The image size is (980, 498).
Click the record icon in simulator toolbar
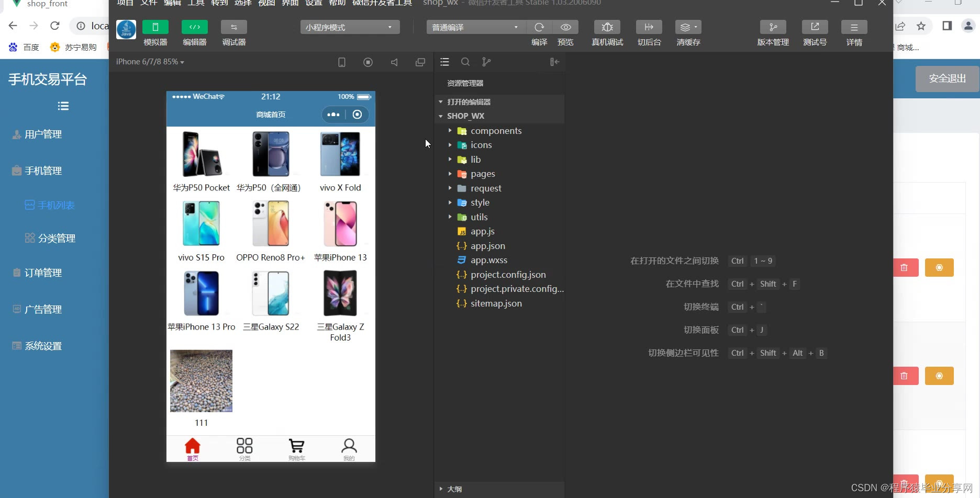(x=368, y=62)
